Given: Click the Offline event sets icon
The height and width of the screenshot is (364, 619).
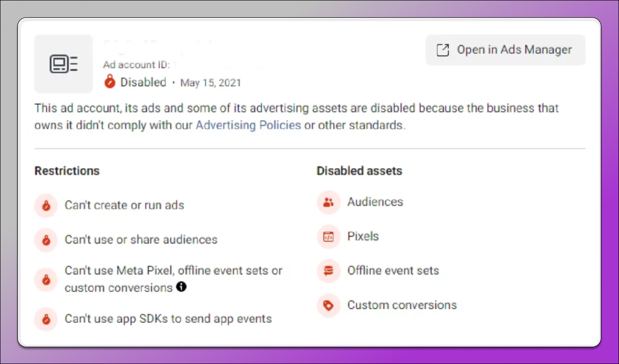Looking at the screenshot, I should 329,271.
